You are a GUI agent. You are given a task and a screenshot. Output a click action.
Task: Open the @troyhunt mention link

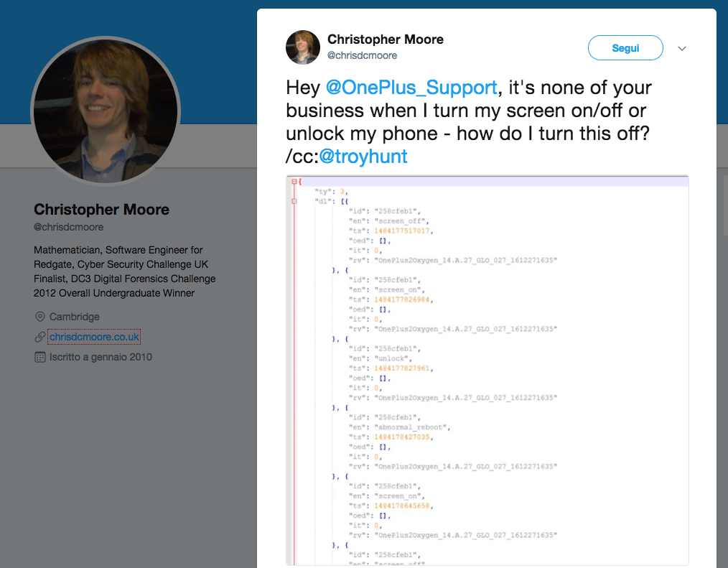(363, 156)
